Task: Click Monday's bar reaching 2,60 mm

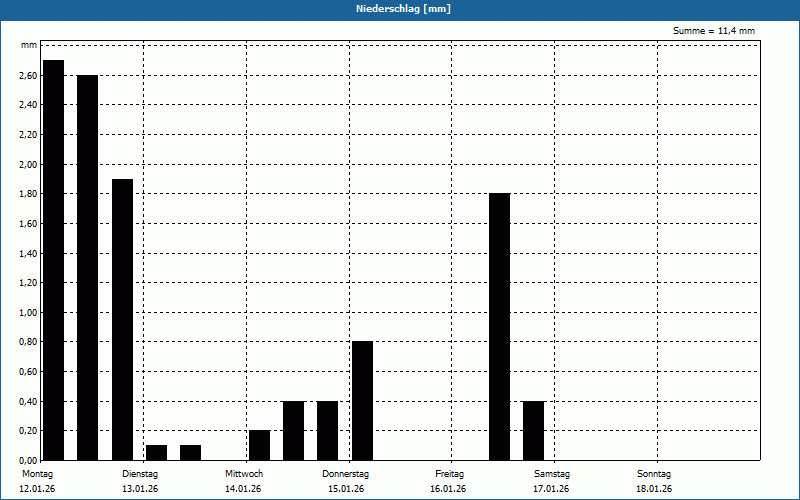Action: (x=87, y=268)
